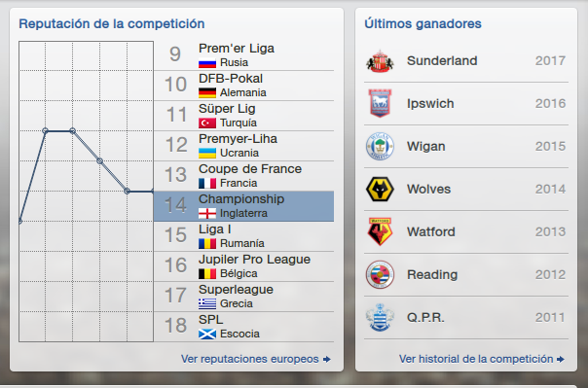588x388 pixels.
Task: Click the Russia flag icon
Action: 207,63
